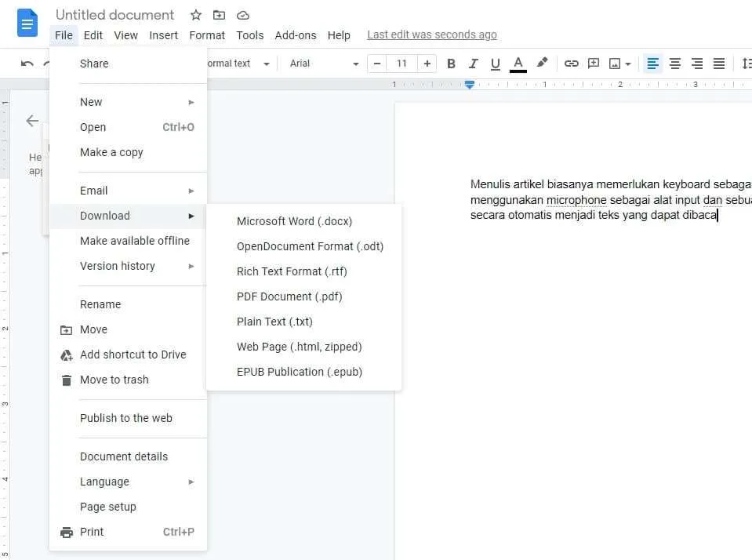Open the Tools menu
752x560 pixels.
coord(250,35)
